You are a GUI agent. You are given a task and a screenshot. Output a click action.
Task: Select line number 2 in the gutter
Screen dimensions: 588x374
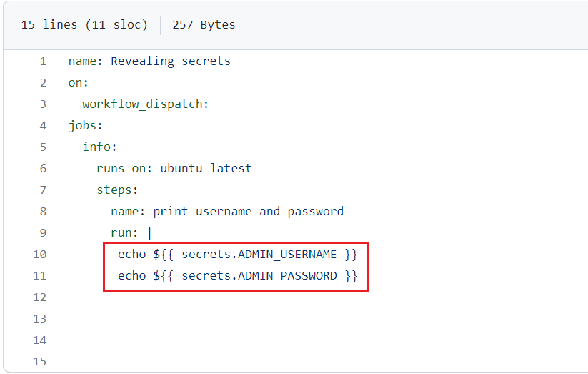43,83
